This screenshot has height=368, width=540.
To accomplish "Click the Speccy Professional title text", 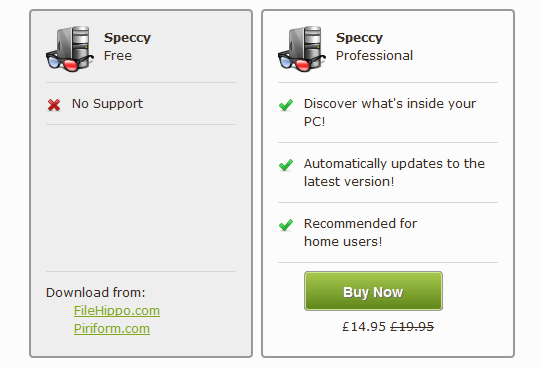I will 374,46.
